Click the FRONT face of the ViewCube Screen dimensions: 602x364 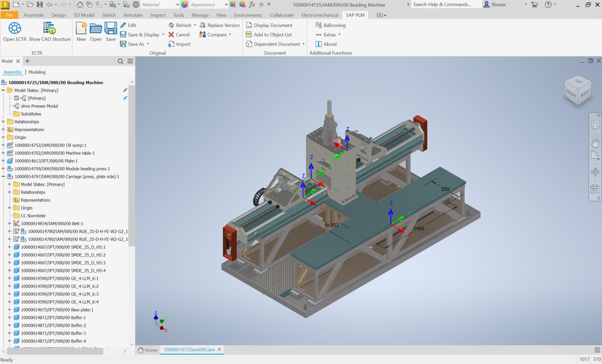[571, 94]
